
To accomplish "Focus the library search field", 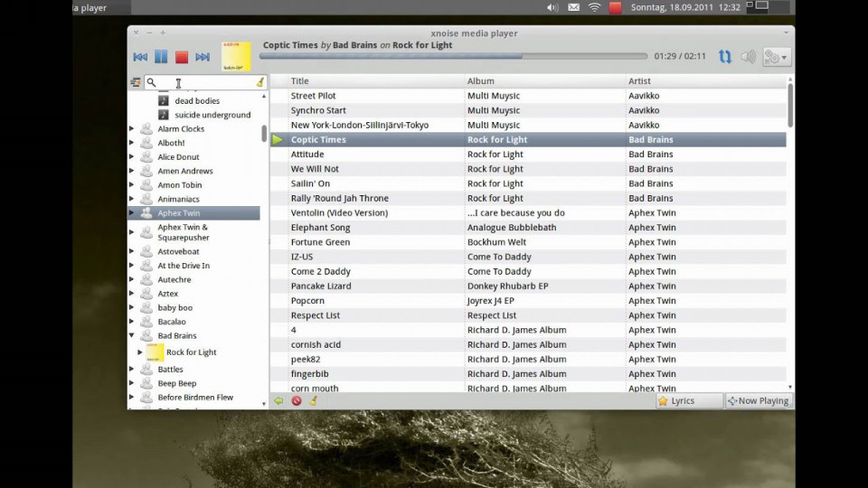I will (x=205, y=82).
